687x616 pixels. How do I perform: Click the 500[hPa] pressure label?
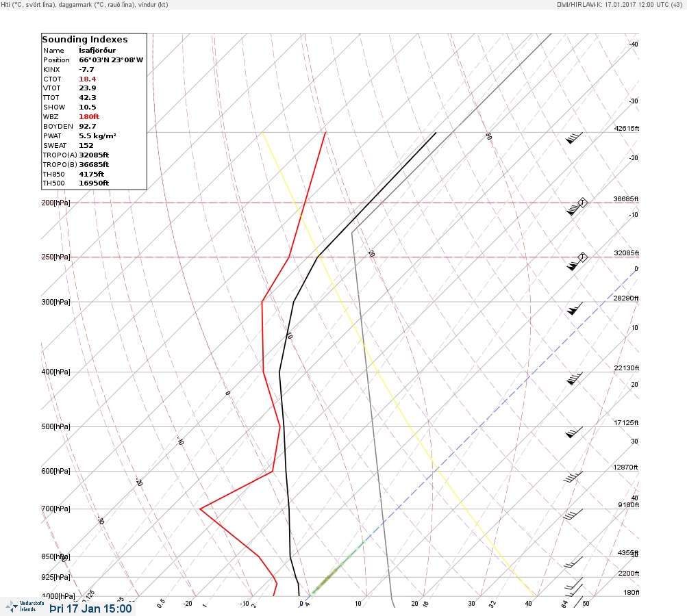click(55, 426)
